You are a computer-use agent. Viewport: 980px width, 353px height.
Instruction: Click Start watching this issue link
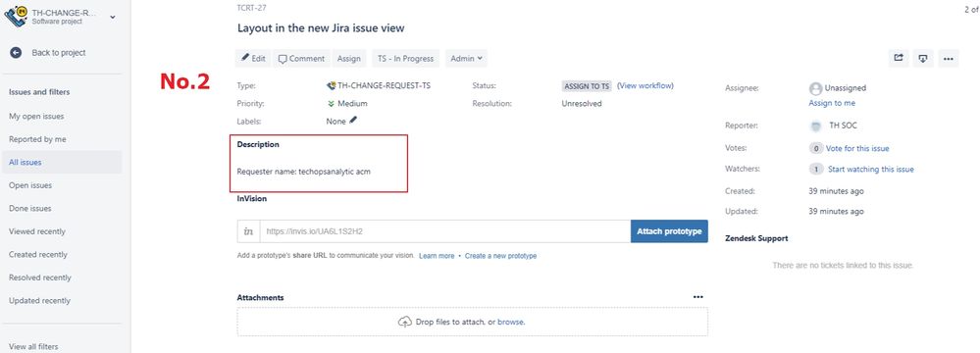871,170
